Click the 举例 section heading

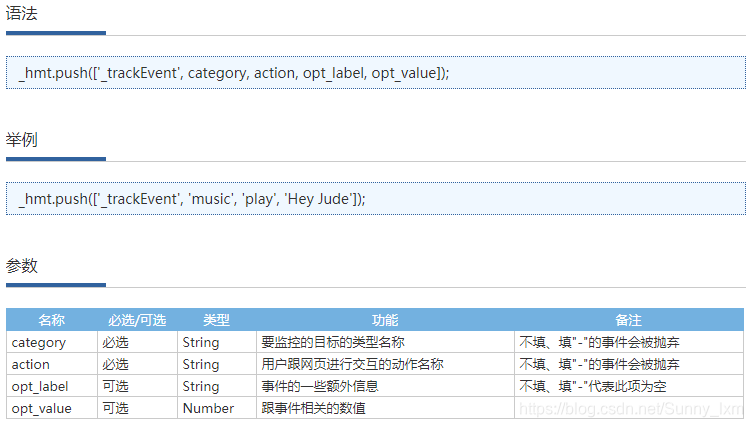tap(22, 140)
